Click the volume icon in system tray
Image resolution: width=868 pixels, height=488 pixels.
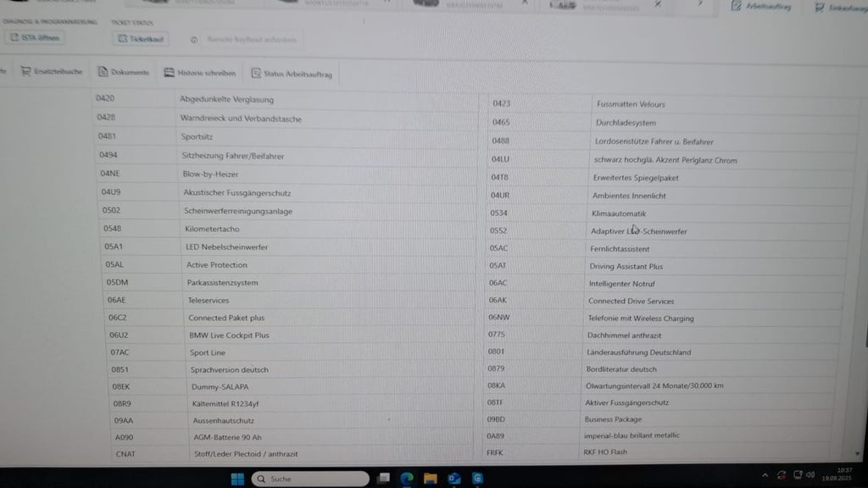click(810, 474)
